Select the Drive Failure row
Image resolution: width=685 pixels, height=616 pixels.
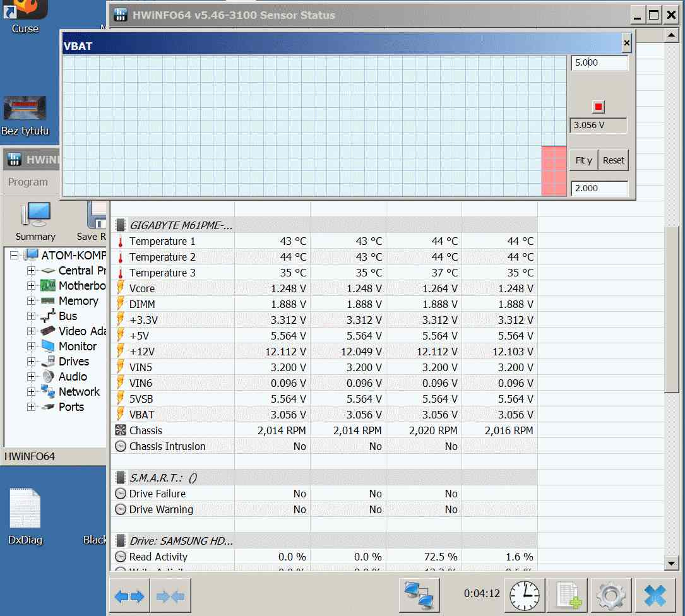[324, 494]
